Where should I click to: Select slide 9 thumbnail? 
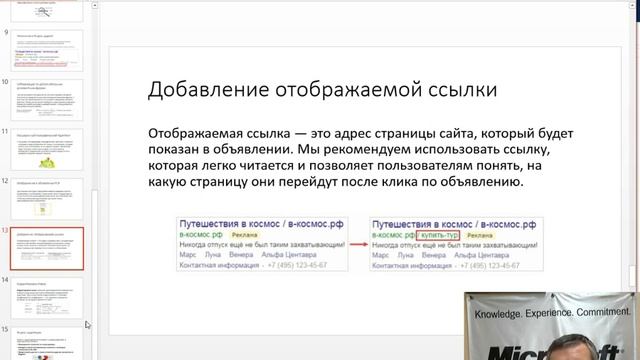47,51
